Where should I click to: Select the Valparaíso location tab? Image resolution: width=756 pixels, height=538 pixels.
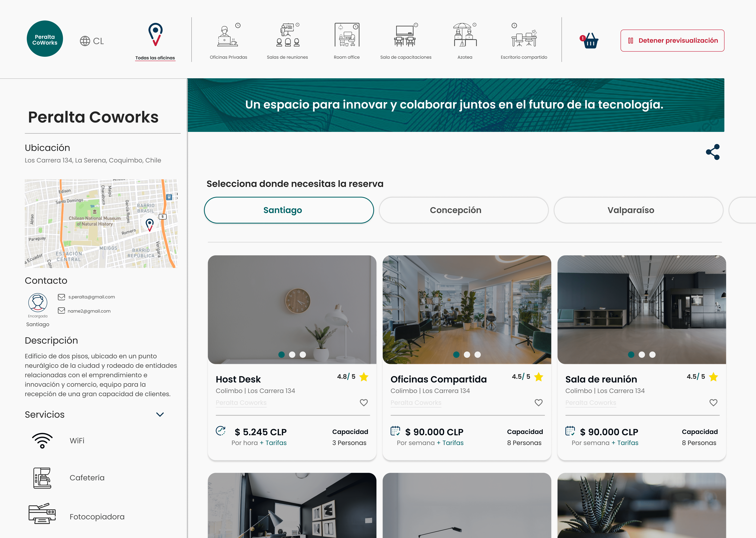639,210
